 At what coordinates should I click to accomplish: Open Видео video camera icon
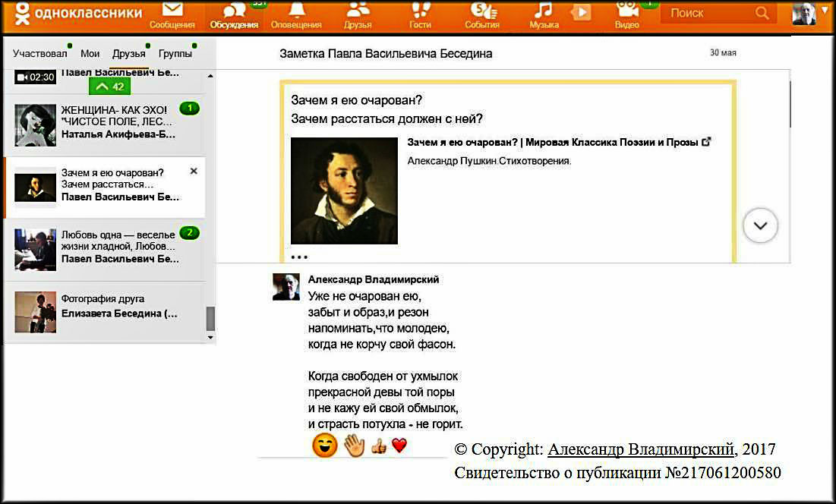[626, 11]
